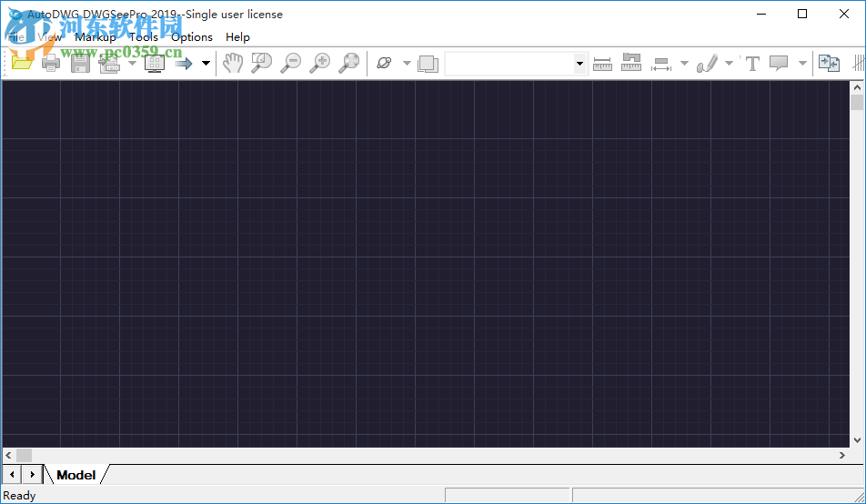Click the Open file folder icon

(x=22, y=63)
